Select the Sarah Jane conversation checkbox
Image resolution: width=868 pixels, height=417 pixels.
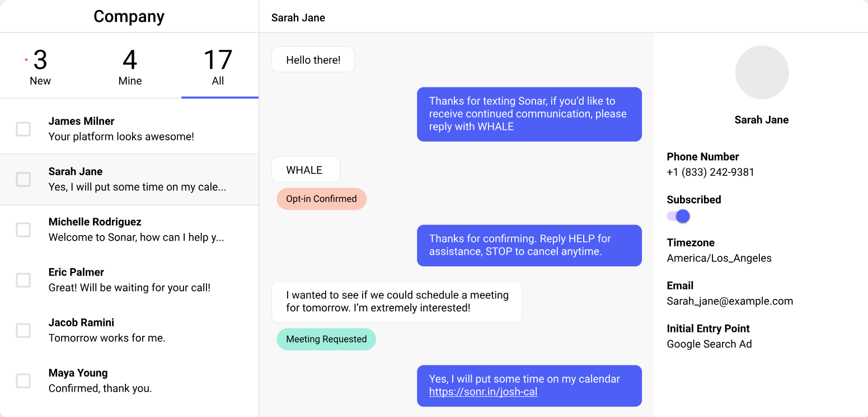point(23,180)
